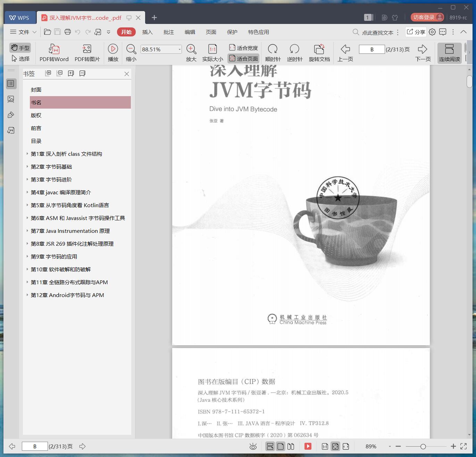The height and width of the screenshot is (457, 476).
Task: Go to 下一页 next page
Action: click(x=423, y=53)
